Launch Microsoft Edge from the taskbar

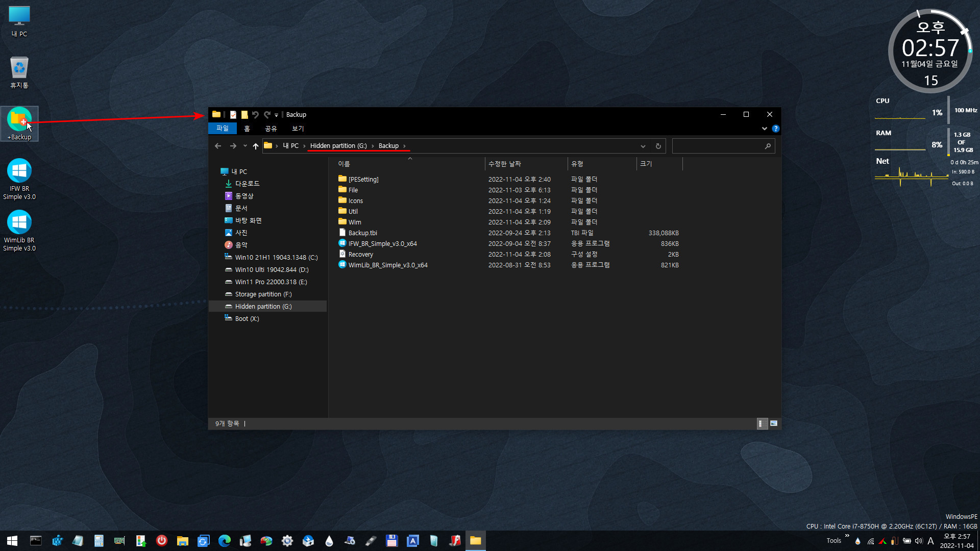pos(224,541)
